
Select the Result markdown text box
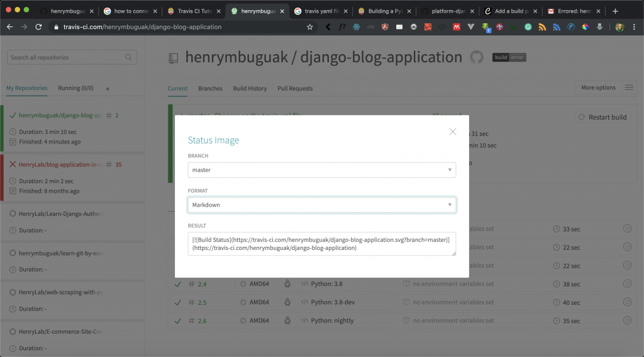coord(321,244)
